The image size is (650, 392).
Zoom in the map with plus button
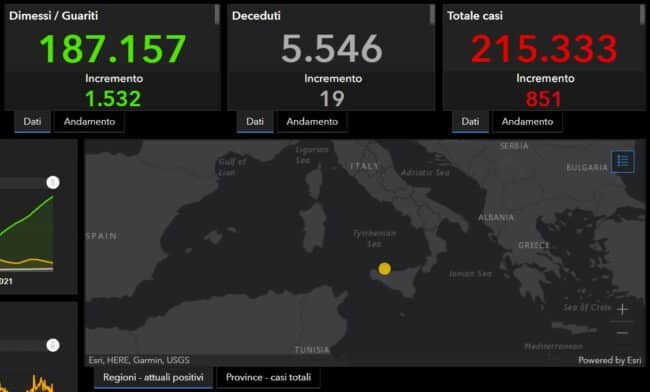click(x=622, y=309)
